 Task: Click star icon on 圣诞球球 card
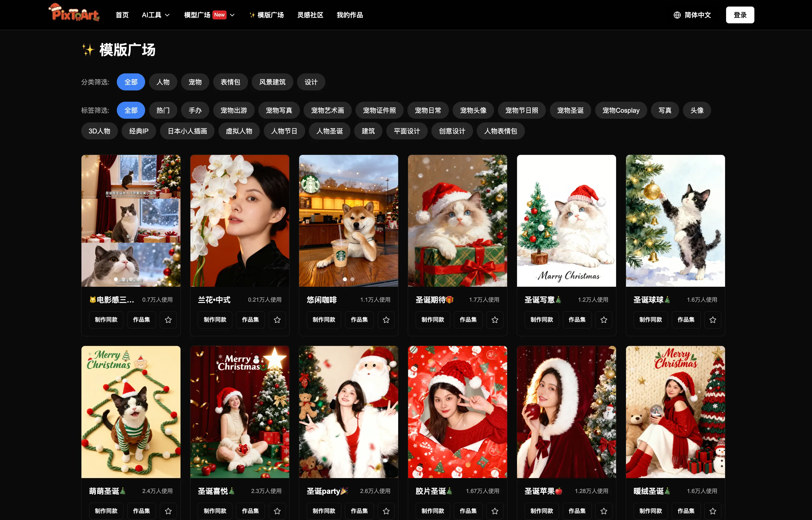click(x=712, y=320)
